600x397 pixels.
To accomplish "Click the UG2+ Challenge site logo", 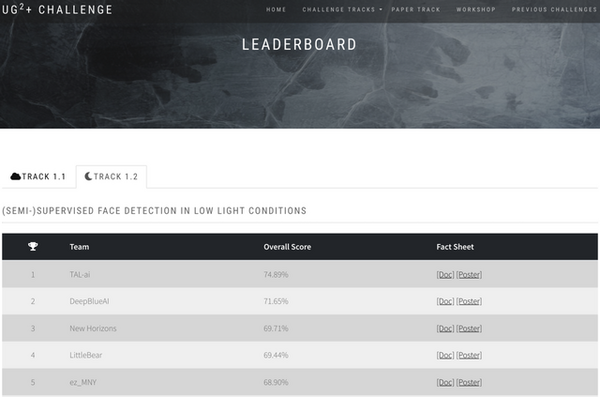I will coord(57,9).
